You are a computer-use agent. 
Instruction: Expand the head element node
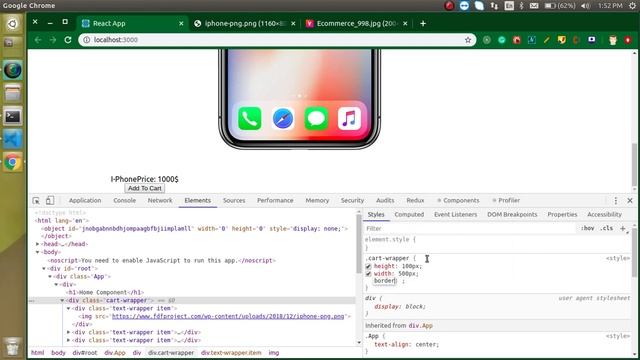click(38, 244)
